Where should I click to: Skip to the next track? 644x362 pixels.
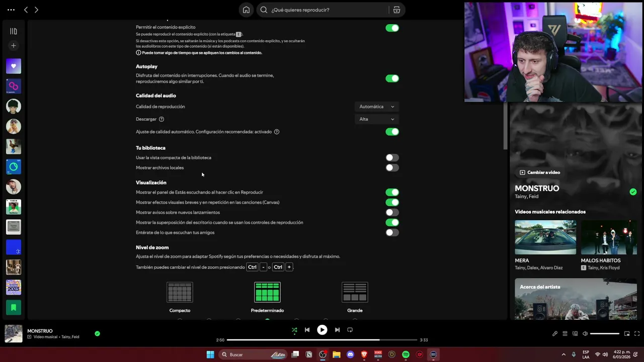[x=337, y=330]
